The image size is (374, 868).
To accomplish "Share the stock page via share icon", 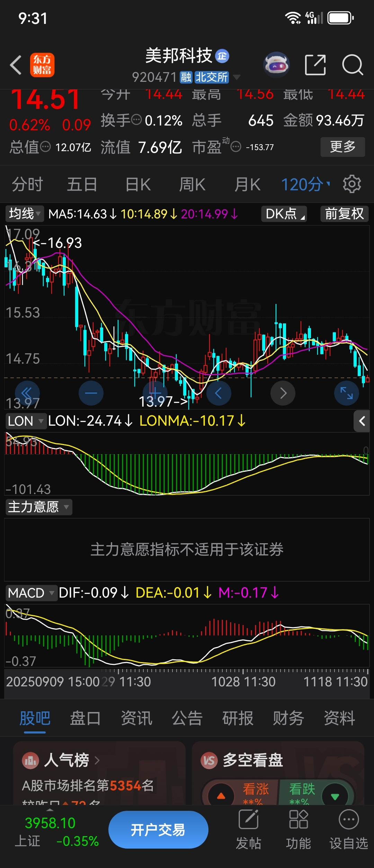I will [315, 65].
